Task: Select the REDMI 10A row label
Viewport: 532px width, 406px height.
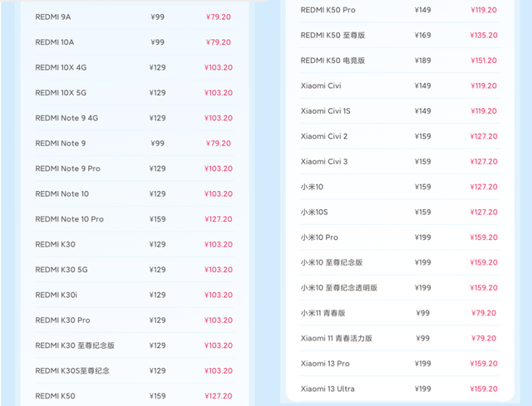Action: (x=55, y=42)
